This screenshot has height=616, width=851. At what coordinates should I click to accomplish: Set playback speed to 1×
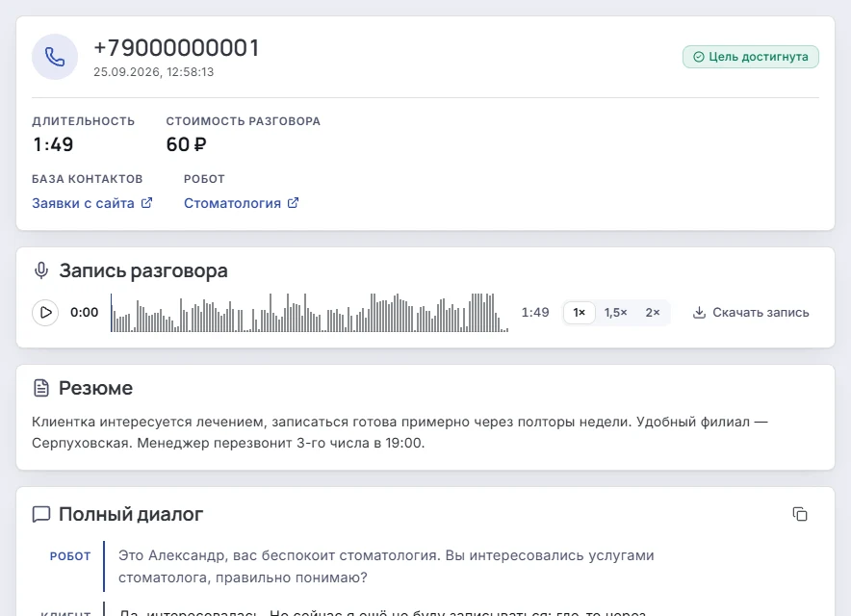pos(580,313)
